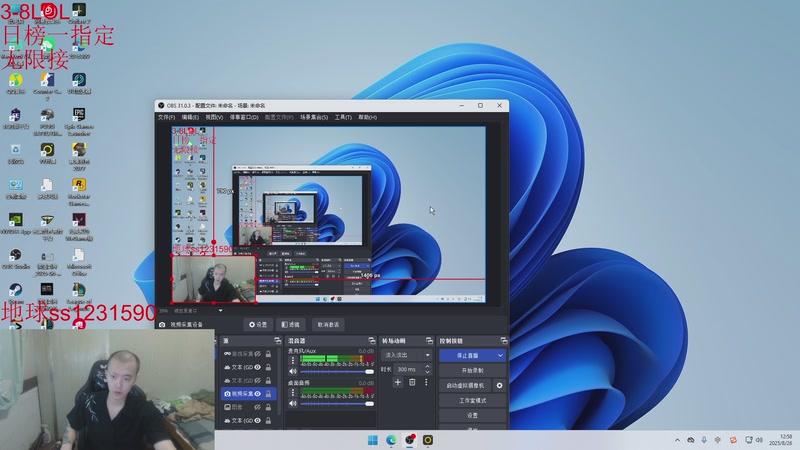Viewport: 800px width, 450px height.
Task: Open 滤镜 filters for the selected source
Action: (x=290, y=324)
